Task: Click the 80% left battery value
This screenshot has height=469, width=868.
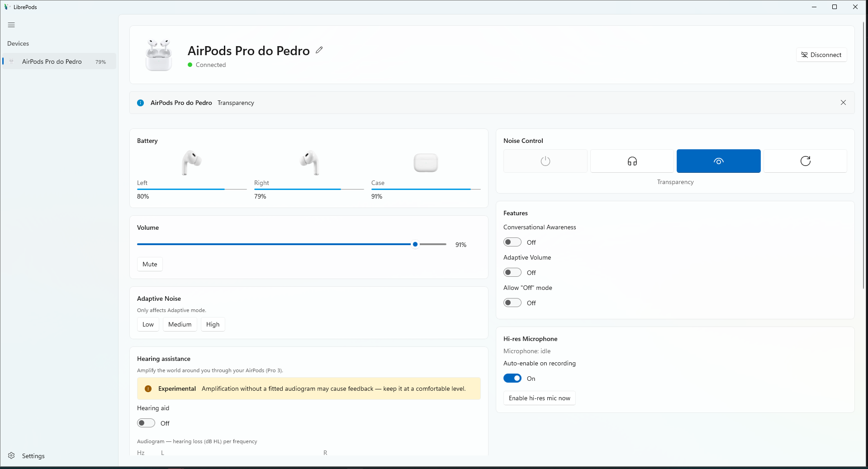Action: (143, 196)
